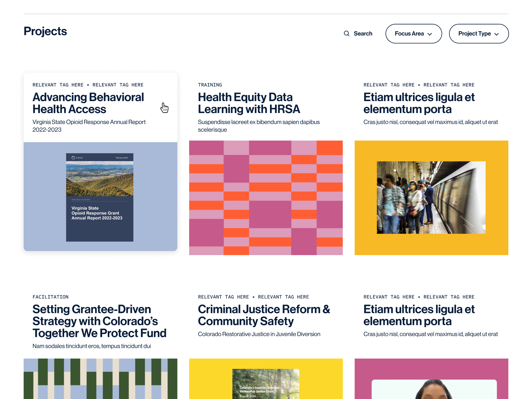Click the Projects page heading

click(x=45, y=31)
